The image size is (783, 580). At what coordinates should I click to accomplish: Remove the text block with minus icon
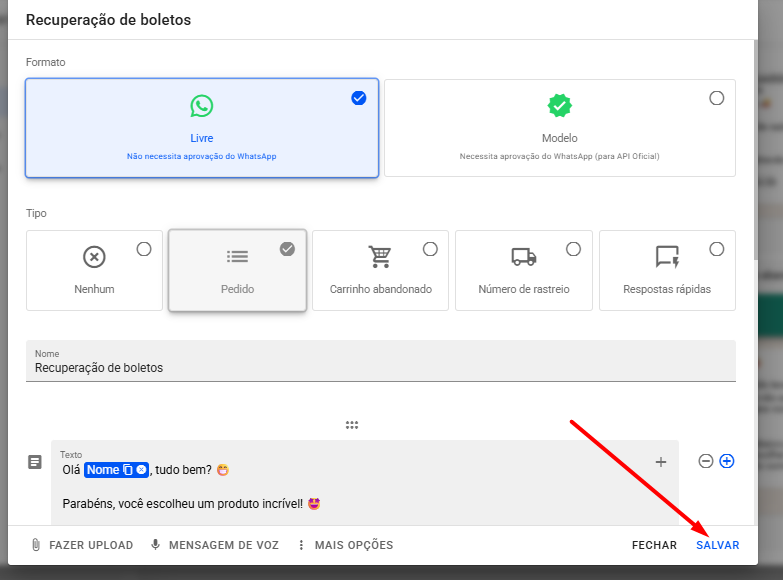[706, 461]
